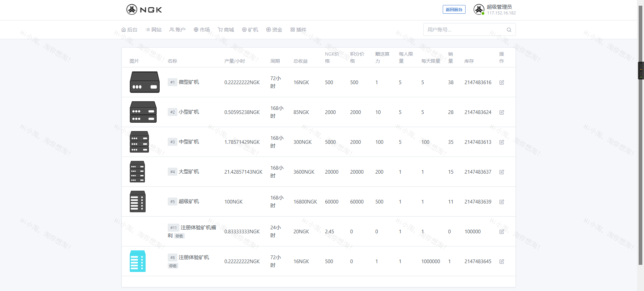The width and height of the screenshot is (644, 291).
Task: Open the 商城 menu item
Action: tap(226, 30)
